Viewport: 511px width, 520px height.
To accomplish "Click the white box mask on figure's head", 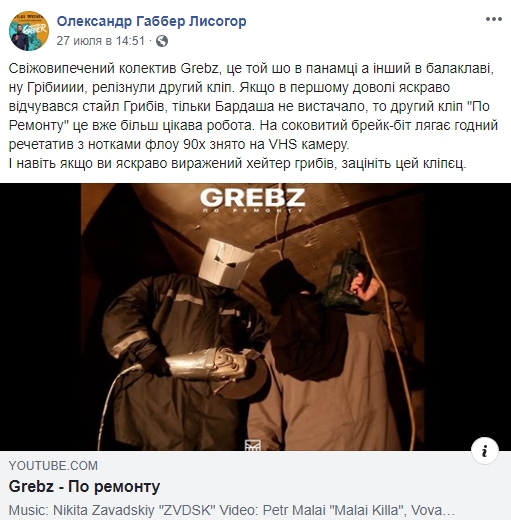I will pyautogui.click(x=224, y=263).
